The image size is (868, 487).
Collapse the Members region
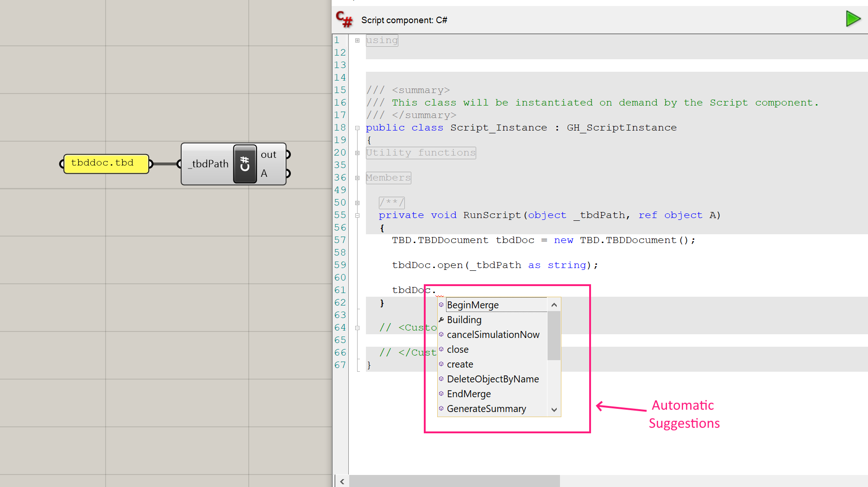357,178
